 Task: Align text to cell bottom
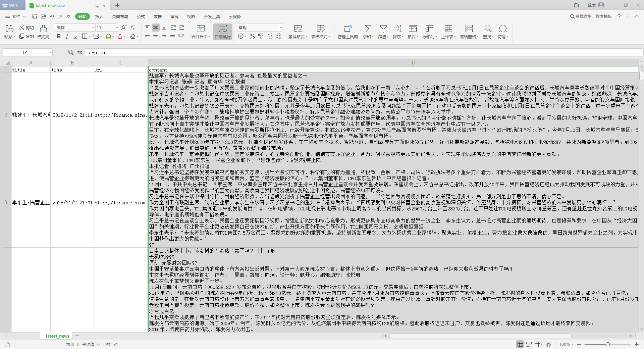(164, 28)
